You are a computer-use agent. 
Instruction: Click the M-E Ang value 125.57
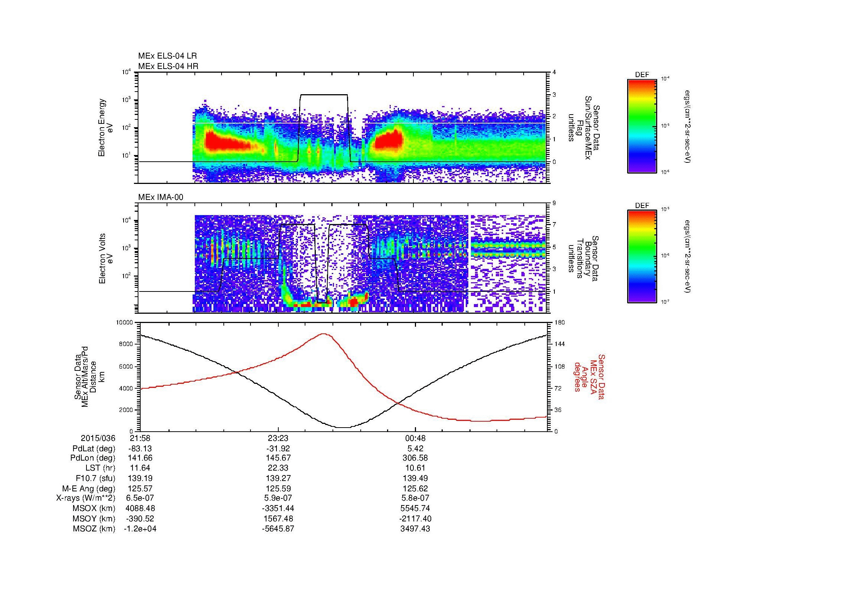[140, 488]
